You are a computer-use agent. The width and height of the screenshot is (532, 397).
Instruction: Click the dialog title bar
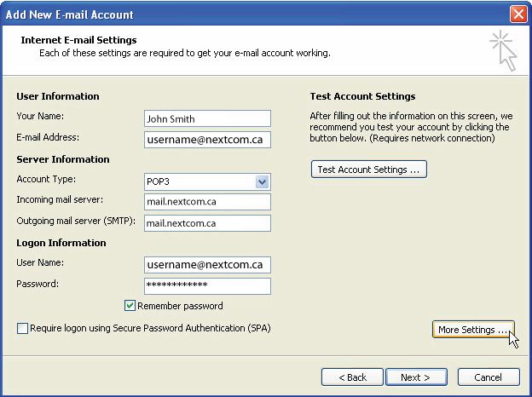(256, 14)
